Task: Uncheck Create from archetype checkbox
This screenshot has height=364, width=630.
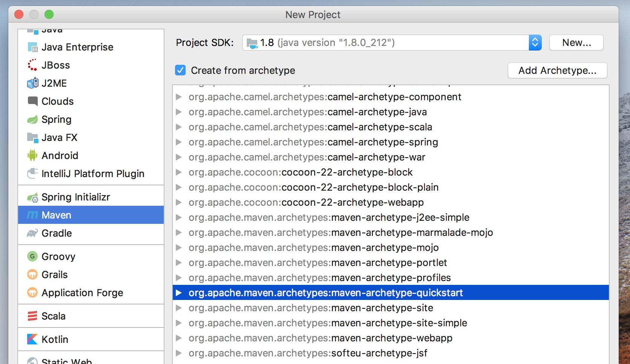Action: click(x=180, y=70)
